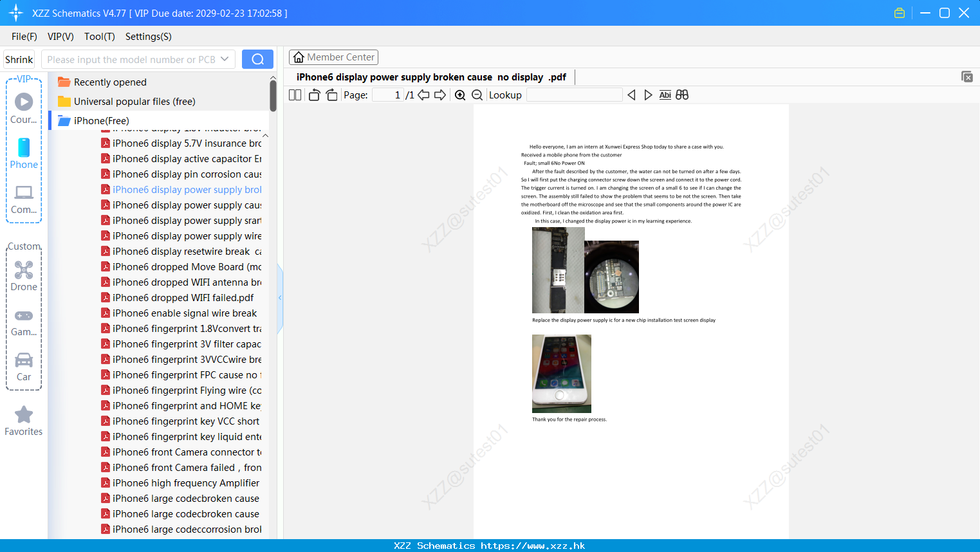Screen dimensions: 980x552
Task: Click the file tree vertical scrollbar
Action: click(x=273, y=95)
